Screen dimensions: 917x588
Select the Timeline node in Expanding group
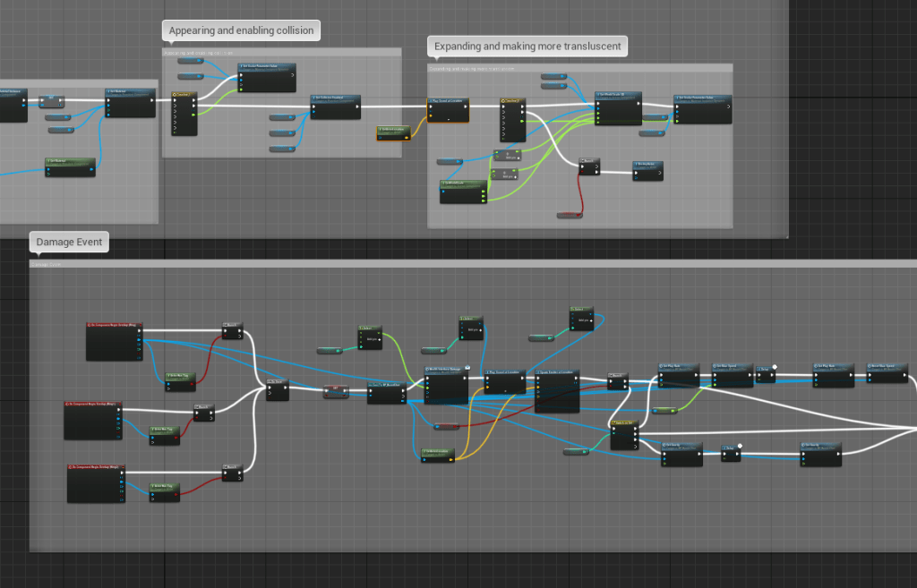coord(513,119)
